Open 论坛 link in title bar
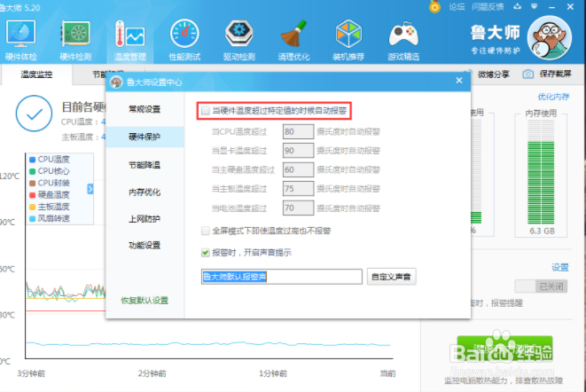The width and height of the screenshot is (586, 392). [457, 7]
